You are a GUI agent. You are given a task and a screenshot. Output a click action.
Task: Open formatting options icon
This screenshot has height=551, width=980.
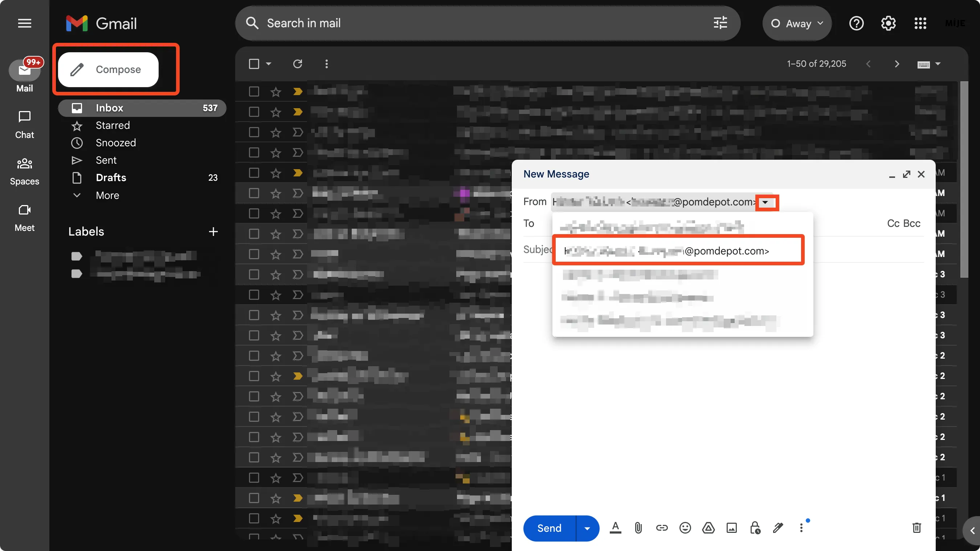(615, 528)
